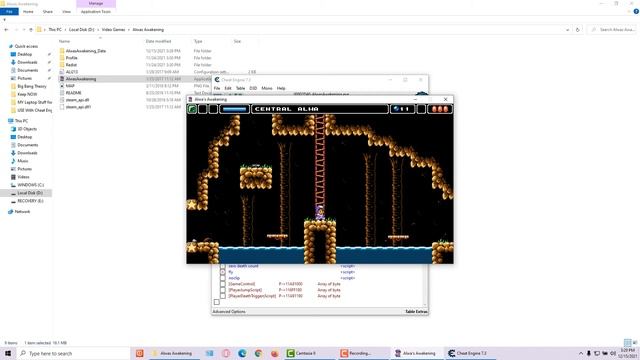640x360 pixels.
Task: Check the [PlayerJumpScript] entry checkbox
Action: 222,290
